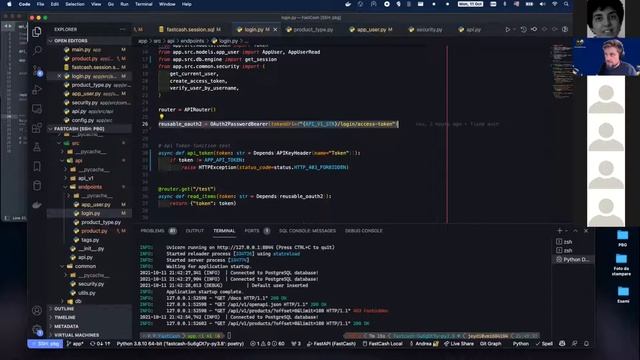Switch to the OUTPUT panel tab

194,231
